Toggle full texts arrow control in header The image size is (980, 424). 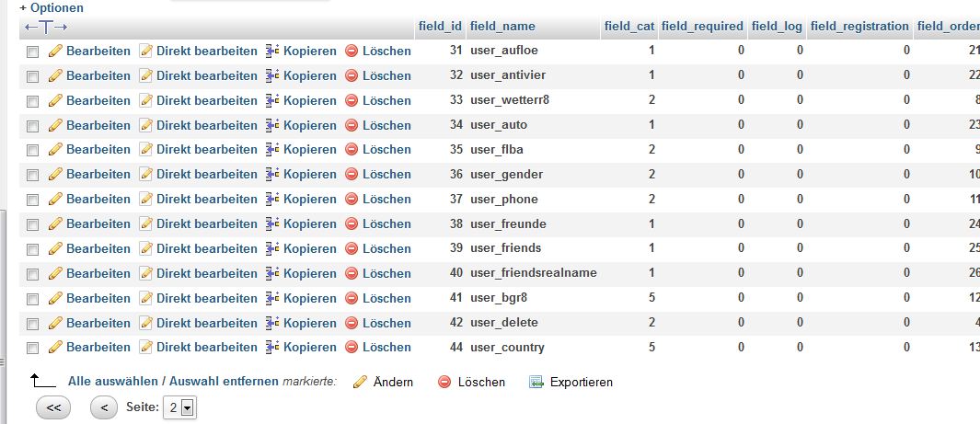tap(46, 27)
